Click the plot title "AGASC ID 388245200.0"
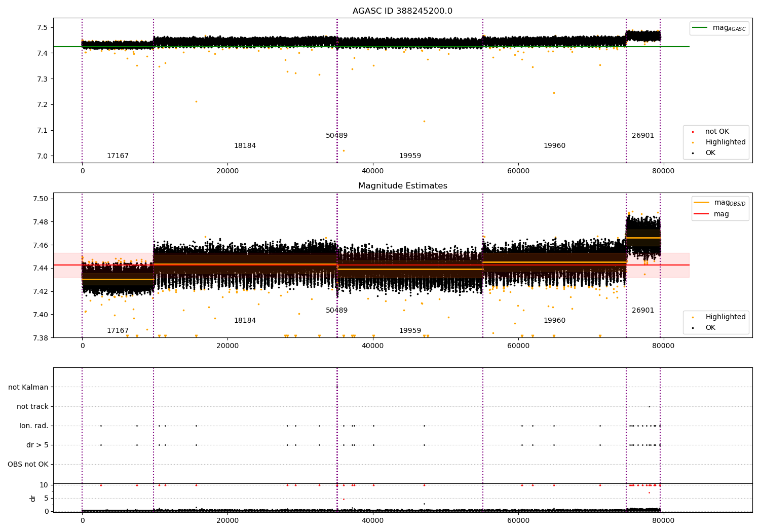 402,11
